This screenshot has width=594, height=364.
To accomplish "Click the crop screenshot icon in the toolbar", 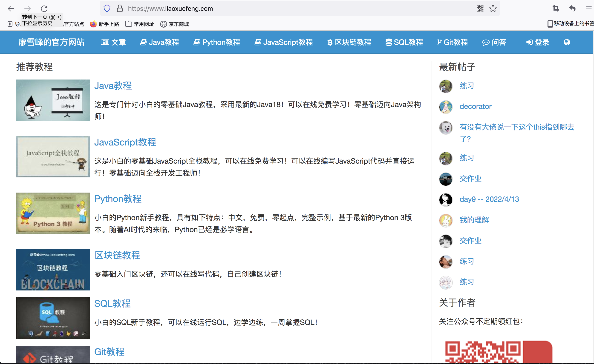I will click(556, 9).
